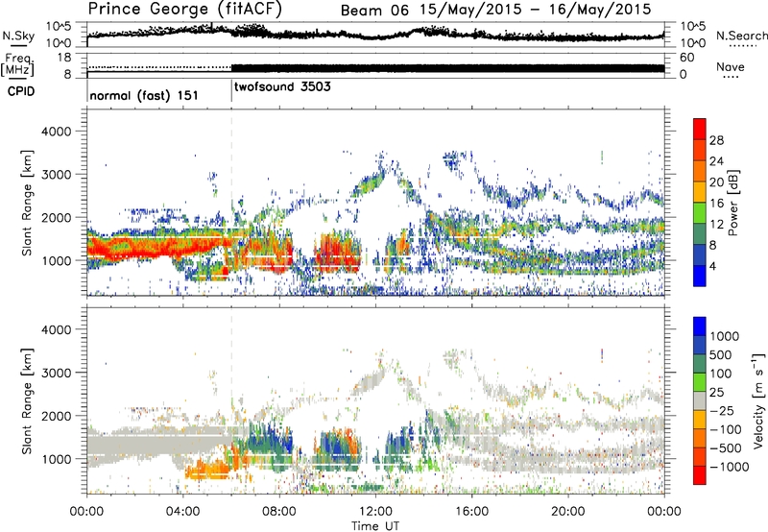The height and width of the screenshot is (532, 768).
Task: Click the 12:00 time tick label
Action: [x=375, y=512]
